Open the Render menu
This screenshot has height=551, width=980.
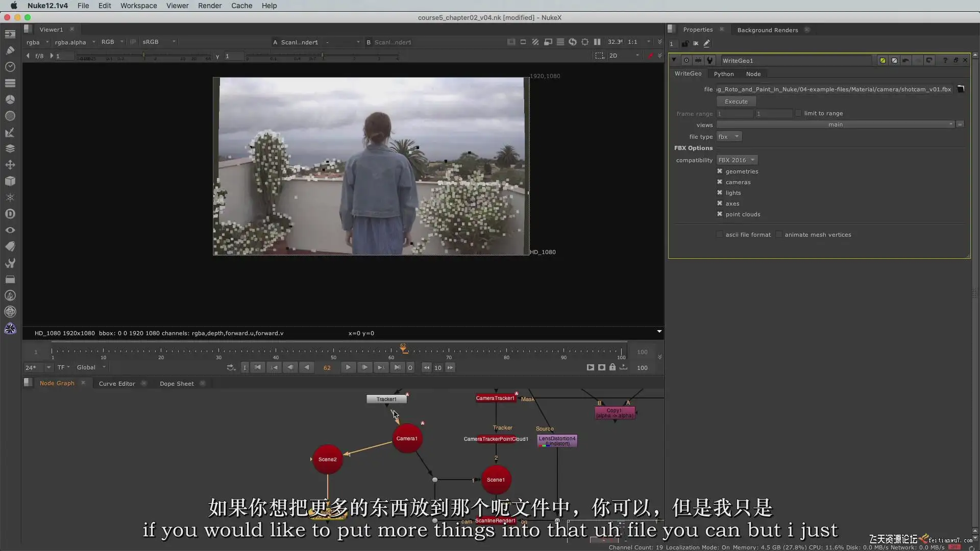click(209, 6)
